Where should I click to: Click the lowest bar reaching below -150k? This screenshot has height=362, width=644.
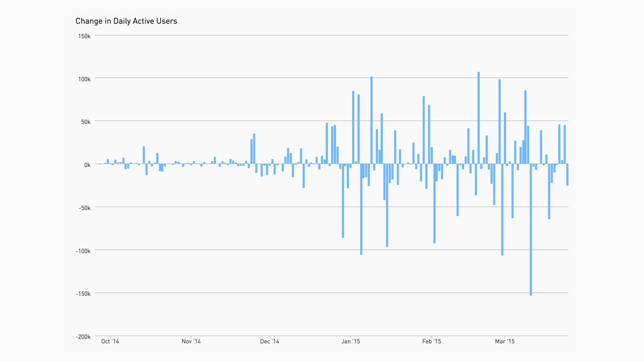click(x=531, y=230)
